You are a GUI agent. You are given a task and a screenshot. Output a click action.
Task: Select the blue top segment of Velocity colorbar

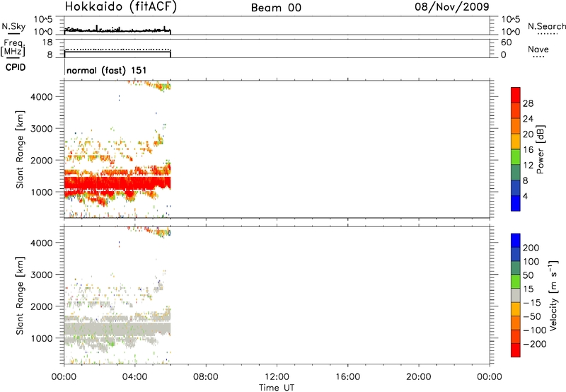(x=516, y=241)
